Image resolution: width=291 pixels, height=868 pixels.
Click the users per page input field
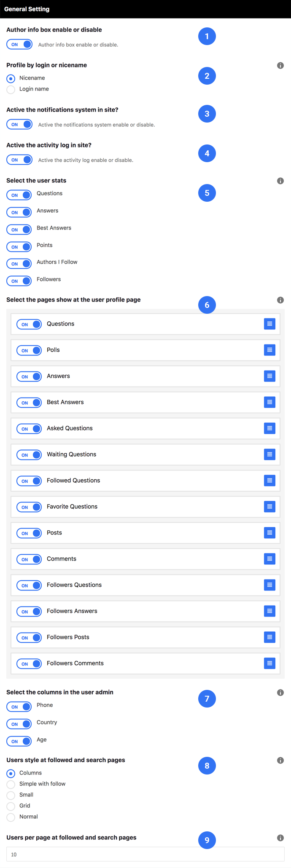[145, 854]
